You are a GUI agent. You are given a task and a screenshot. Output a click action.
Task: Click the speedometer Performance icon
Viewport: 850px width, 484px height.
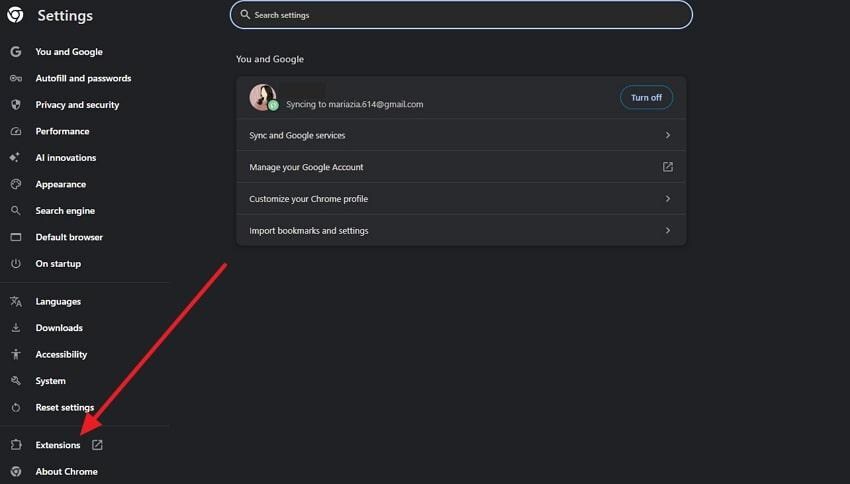pos(16,131)
